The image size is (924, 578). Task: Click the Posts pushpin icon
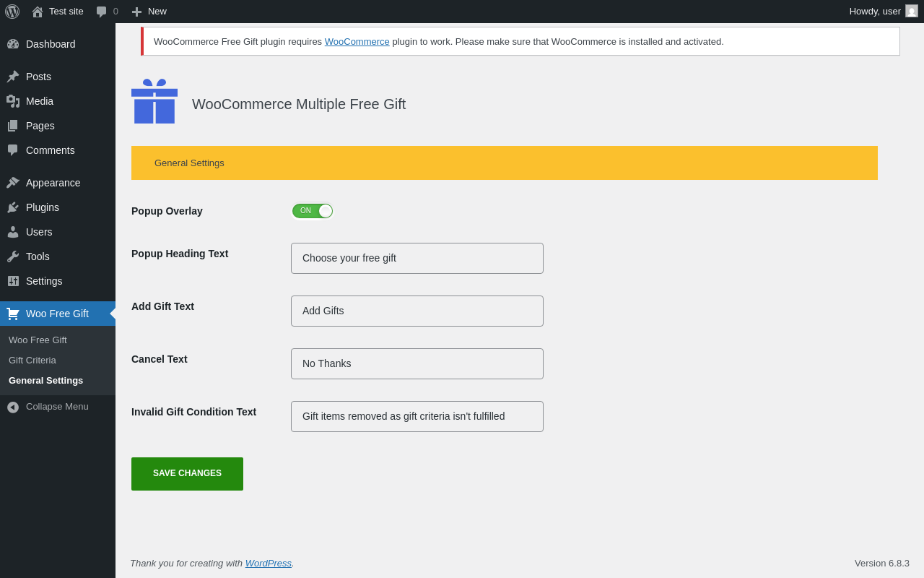click(x=13, y=77)
